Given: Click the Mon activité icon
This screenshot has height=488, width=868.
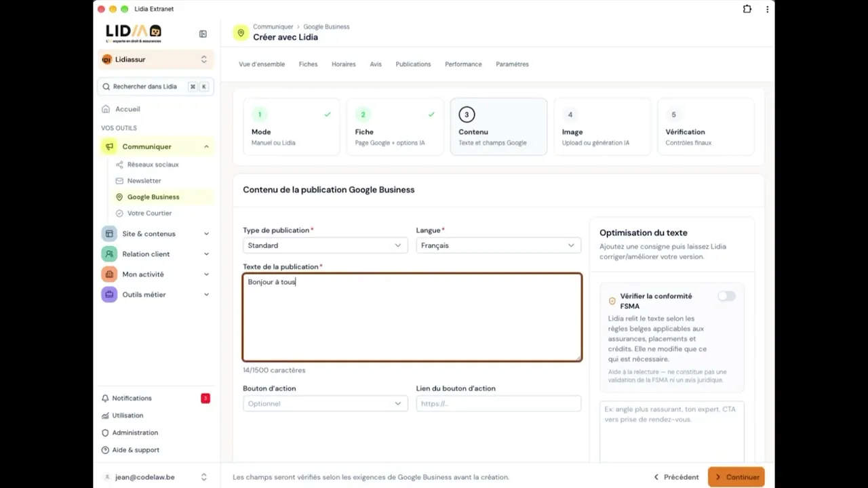Looking at the screenshot, I should coord(109,274).
